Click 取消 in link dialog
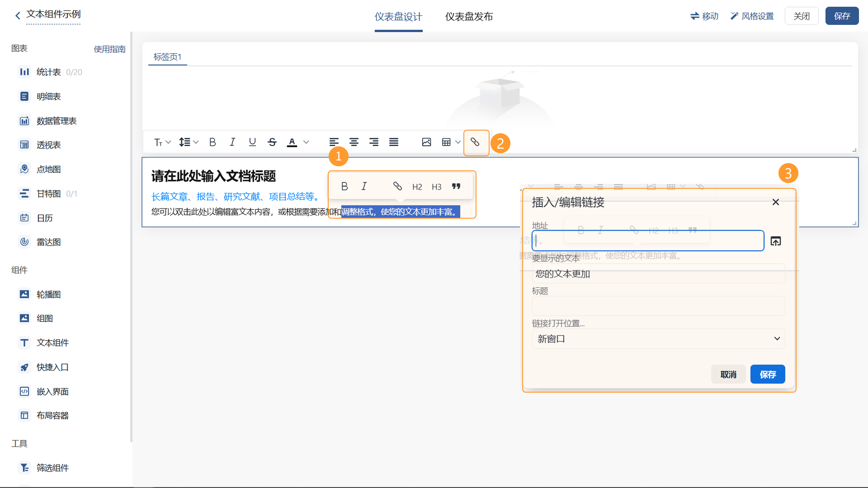Image resolution: width=868 pixels, height=488 pixels. pyautogui.click(x=728, y=374)
